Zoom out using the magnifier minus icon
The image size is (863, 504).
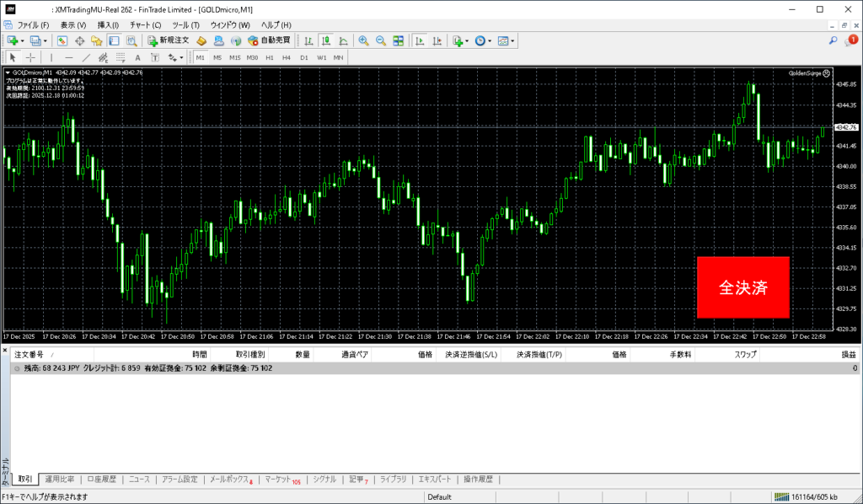click(380, 40)
